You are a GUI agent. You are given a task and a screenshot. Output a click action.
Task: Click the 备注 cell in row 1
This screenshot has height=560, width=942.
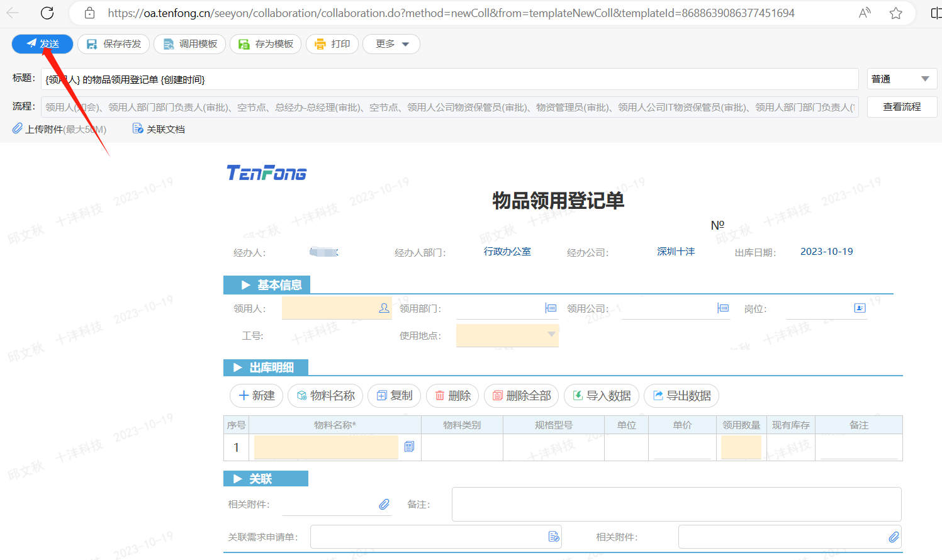pyautogui.click(x=859, y=447)
